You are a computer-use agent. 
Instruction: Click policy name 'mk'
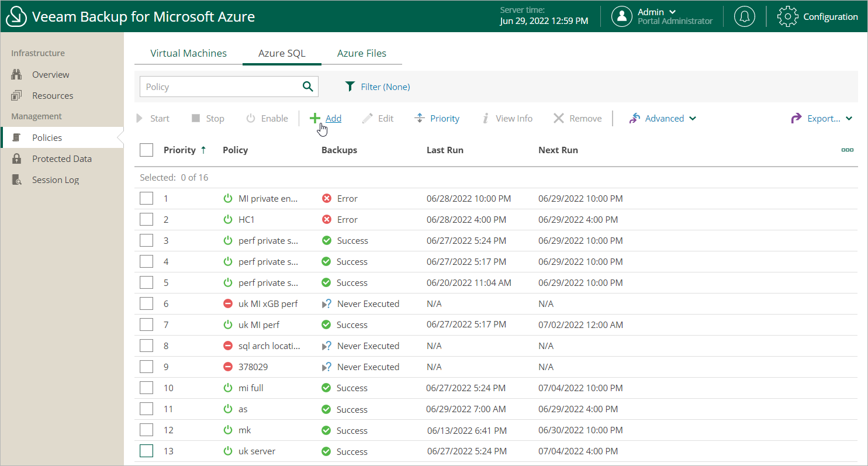(245, 430)
